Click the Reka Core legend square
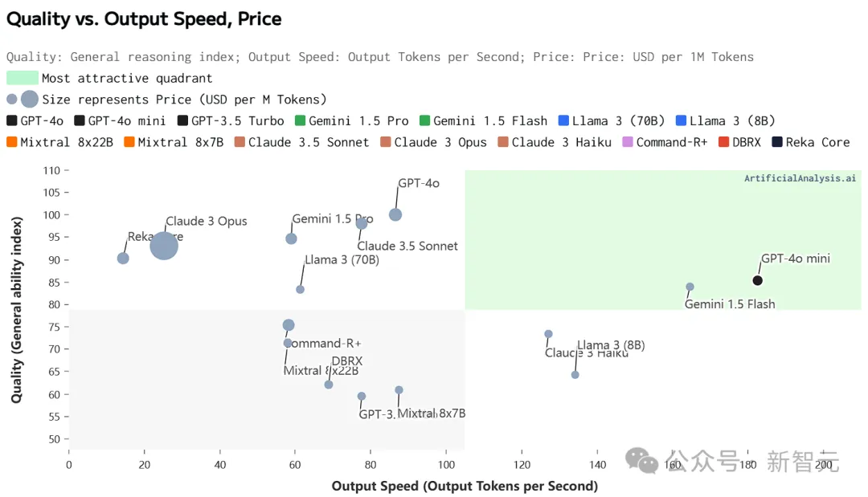 [777, 142]
